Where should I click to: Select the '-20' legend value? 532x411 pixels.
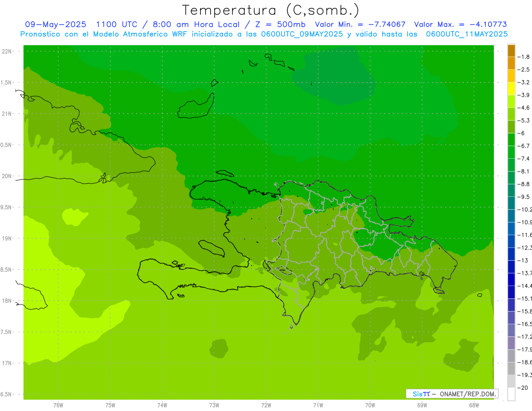tap(522, 388)
